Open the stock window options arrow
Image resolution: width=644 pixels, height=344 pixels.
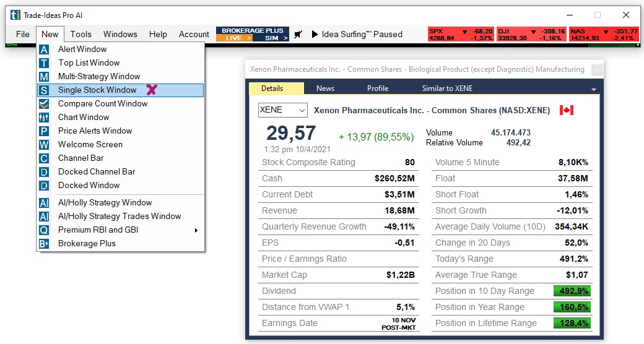click(x=594, y=89)
